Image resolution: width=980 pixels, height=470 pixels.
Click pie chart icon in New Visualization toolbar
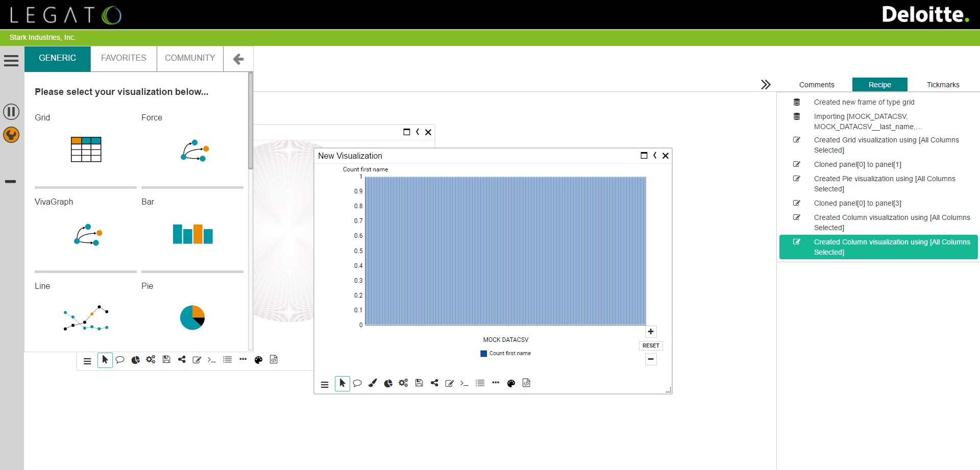[388, 383]
